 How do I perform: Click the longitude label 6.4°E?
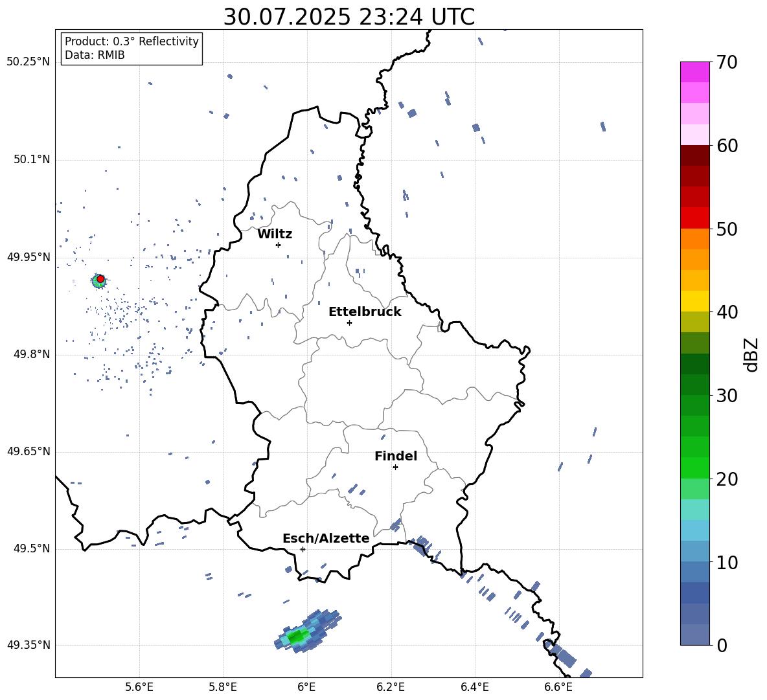(x=474, y=687)
